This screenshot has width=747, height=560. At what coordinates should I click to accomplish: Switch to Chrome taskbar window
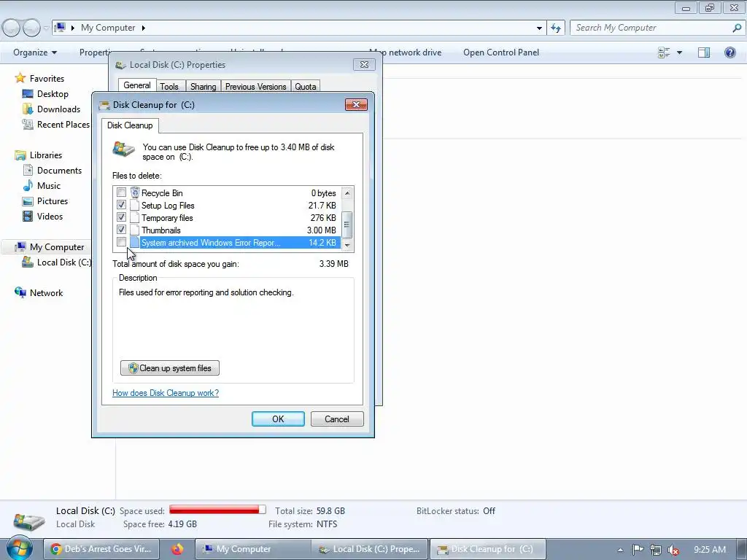tap(101, 549)
